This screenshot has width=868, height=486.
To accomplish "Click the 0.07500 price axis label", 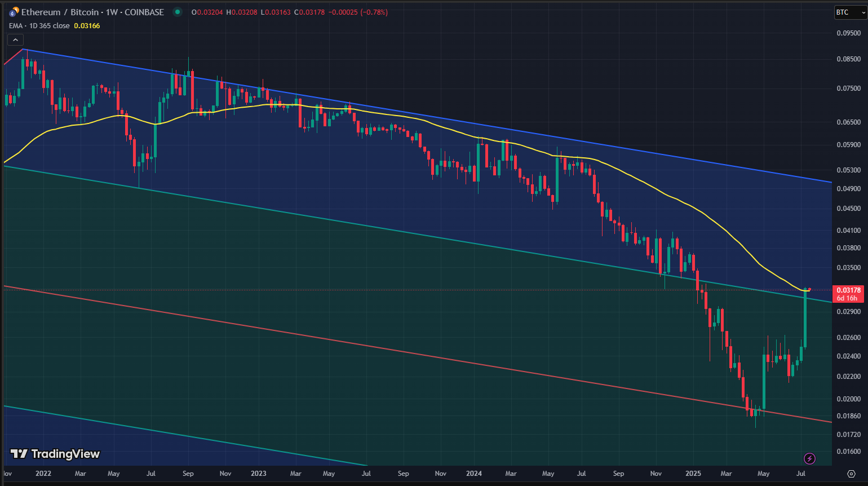I will tap(848, 89).
